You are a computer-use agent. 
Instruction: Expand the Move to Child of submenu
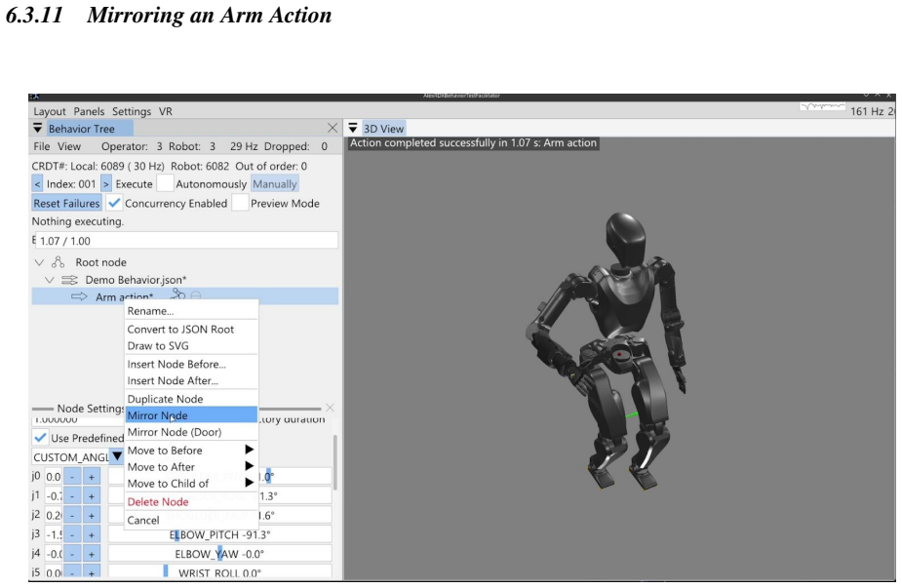[191, 484]
